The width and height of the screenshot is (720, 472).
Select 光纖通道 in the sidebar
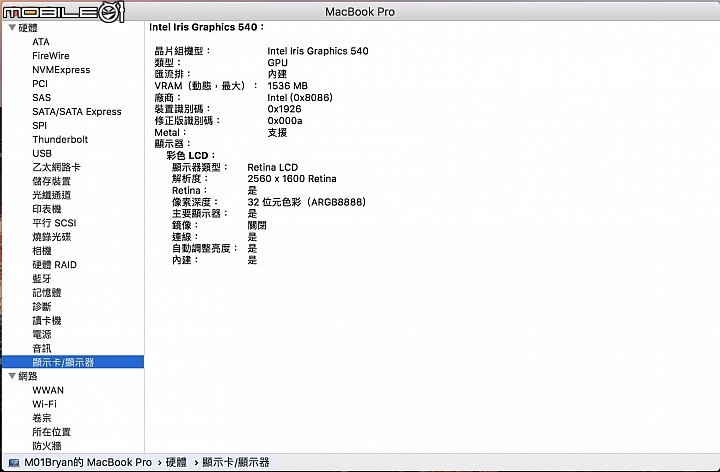51,195
